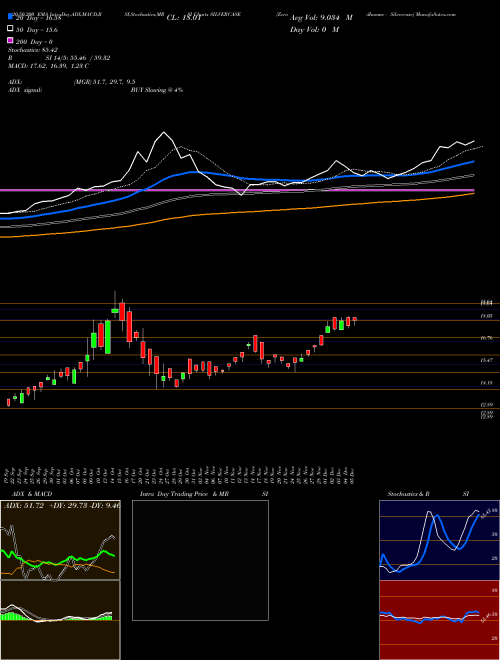Viewport: 500px width, 660px height.
Task: Click the 16.76 price axis label
Action: [x=487, y=338]
